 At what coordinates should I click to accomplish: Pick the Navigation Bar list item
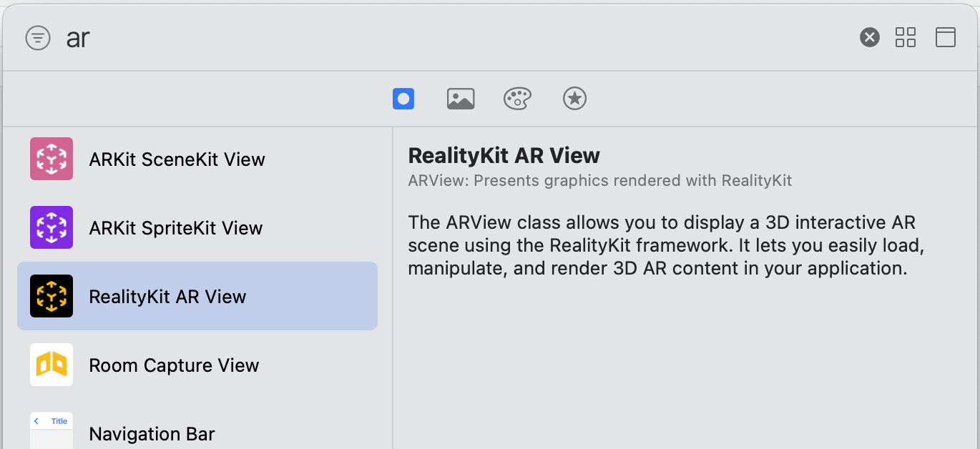coord(197,431)
